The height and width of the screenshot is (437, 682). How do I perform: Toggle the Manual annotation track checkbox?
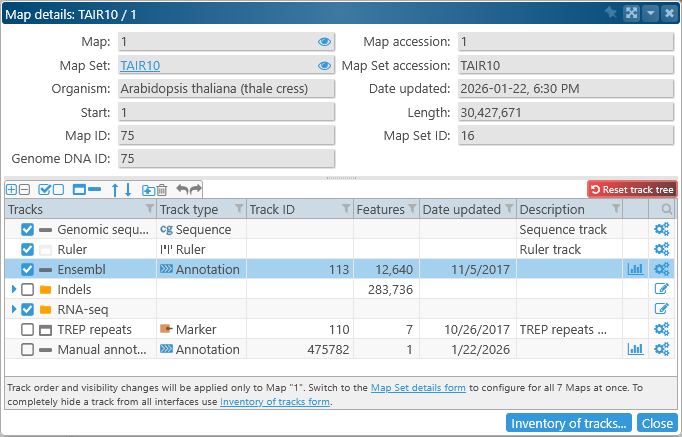[28, 349]
